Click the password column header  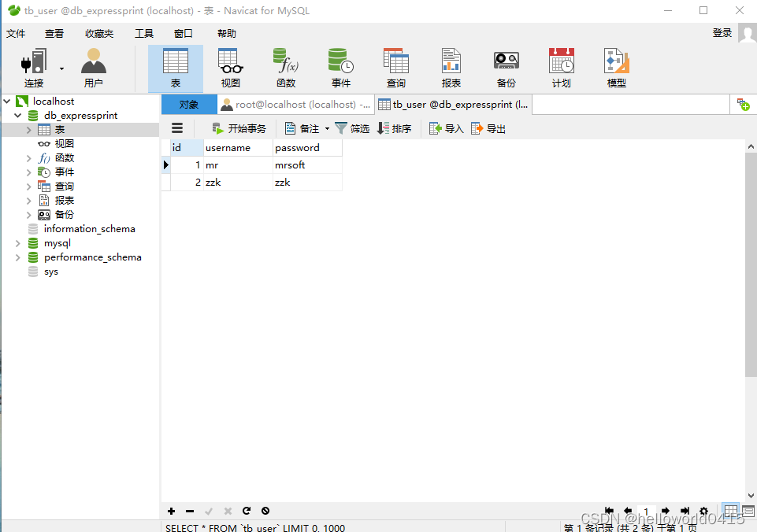point(307,148)
